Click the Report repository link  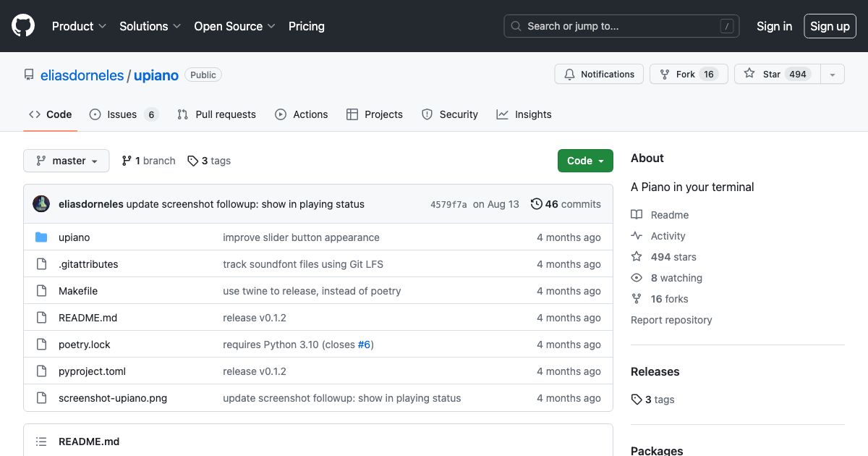[x=671, y=319]
